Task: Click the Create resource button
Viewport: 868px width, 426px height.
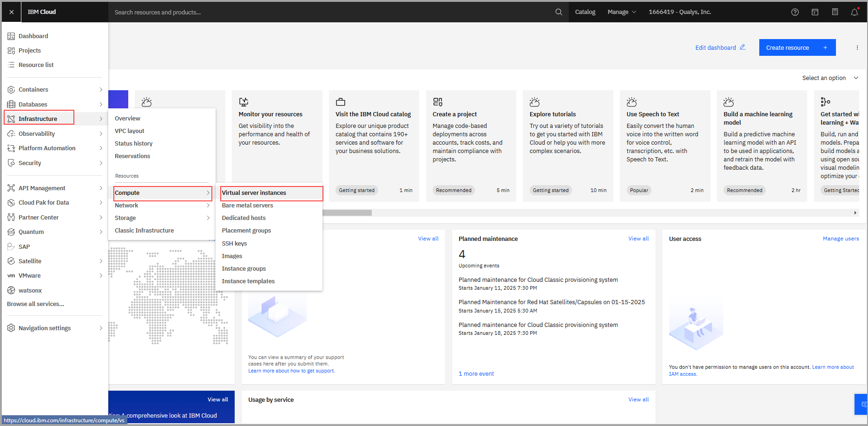Action: coord(797,47)
